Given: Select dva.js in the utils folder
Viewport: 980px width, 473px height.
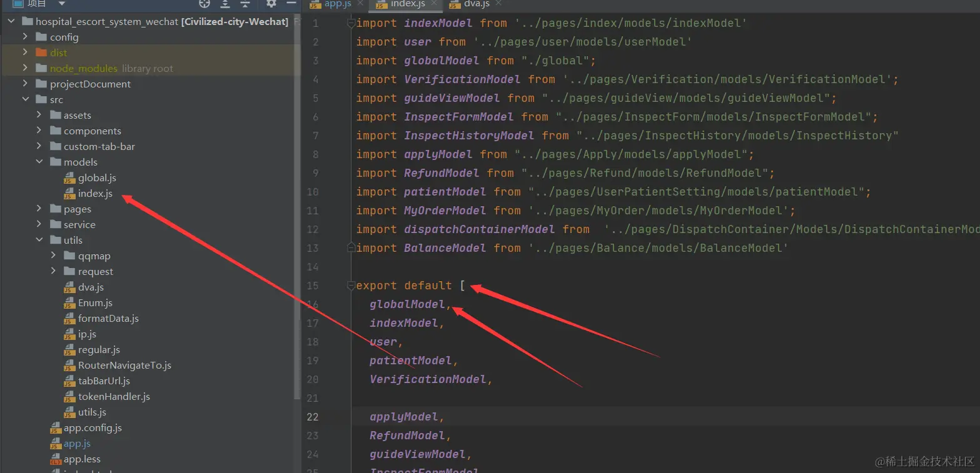Looking at the screenshot, I should pyautogui.click(x=91, y=287).
